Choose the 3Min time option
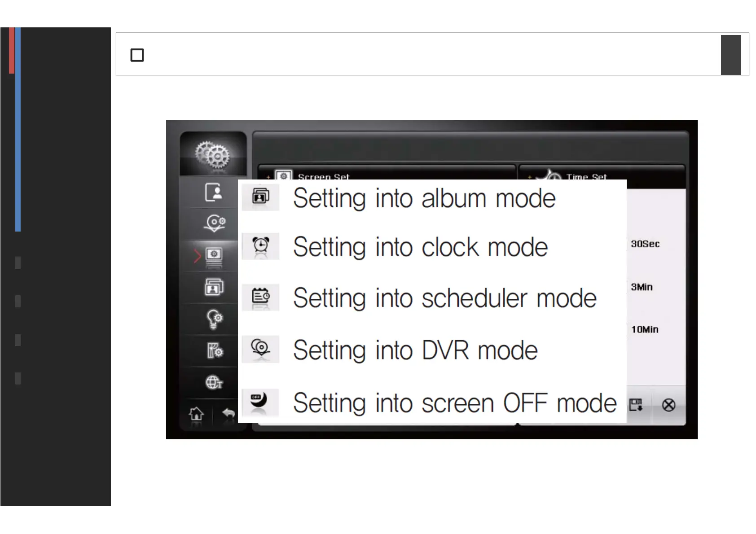The image size is (756, 534). pos(642,287)
